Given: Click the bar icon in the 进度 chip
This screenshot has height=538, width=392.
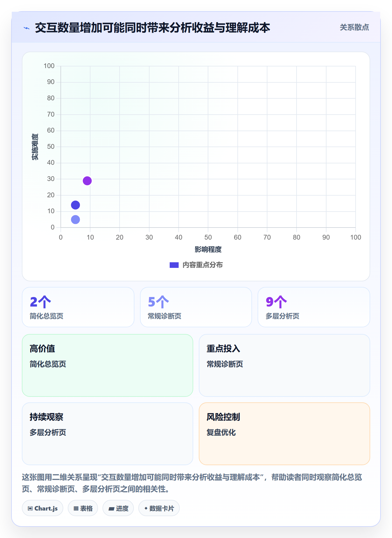Looking at the screenshot, I should tap(111, 509).
